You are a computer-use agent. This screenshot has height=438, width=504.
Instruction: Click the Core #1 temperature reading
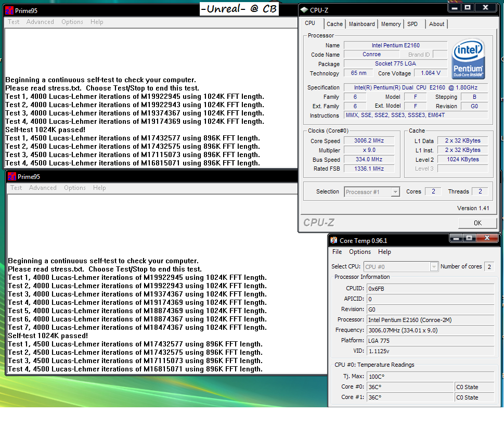410,397
